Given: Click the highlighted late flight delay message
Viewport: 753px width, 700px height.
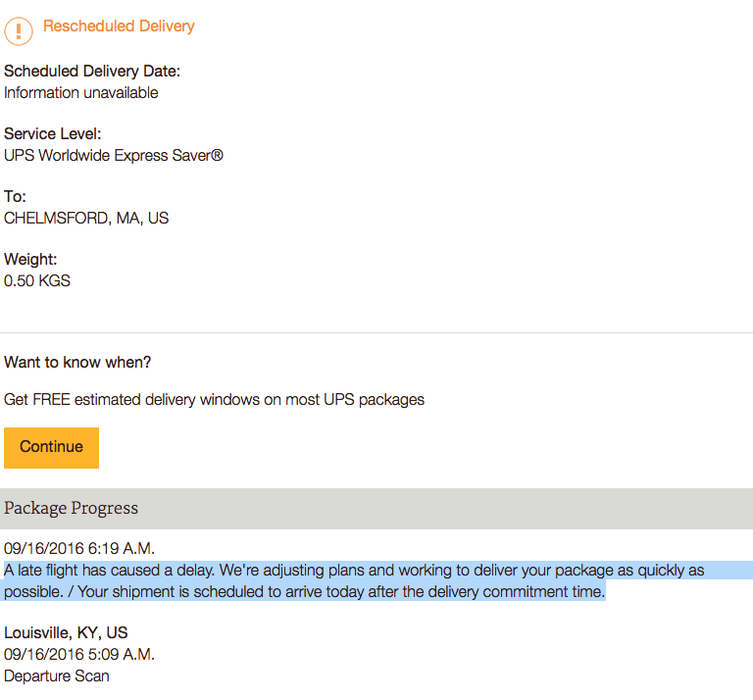Looking at the screenshot, I should click(x=354, y=581).
